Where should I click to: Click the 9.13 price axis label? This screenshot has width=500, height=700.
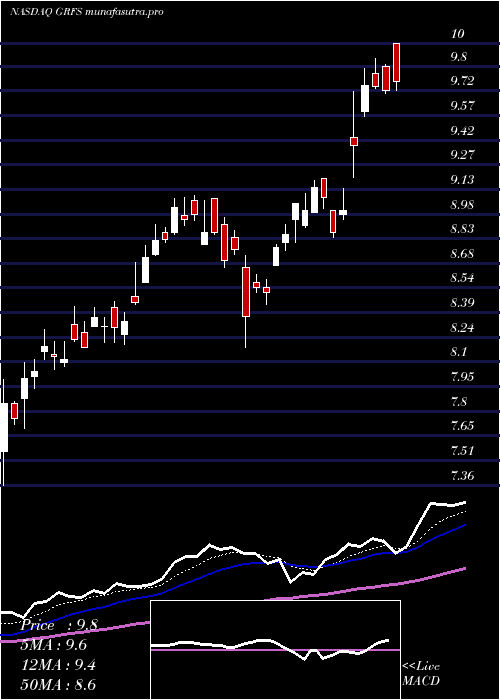tap(462, 180)
